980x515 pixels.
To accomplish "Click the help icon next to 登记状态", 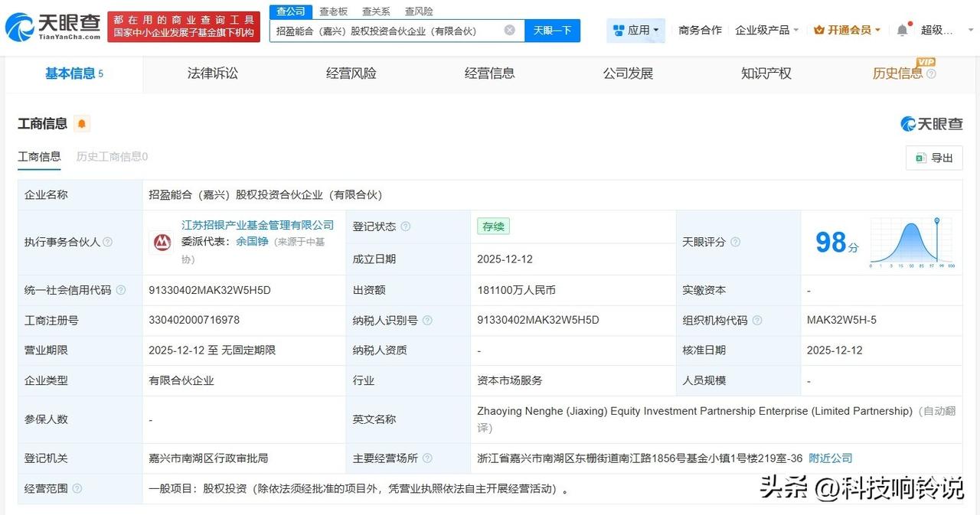I will [406, 227].
